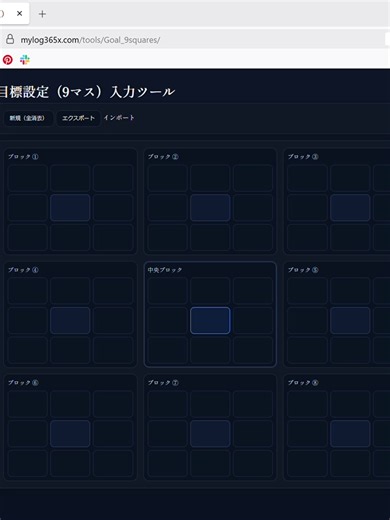Select highlighted center cell of ブロック①
Screen dimensions: 390x520
click(x=70, y=207)
